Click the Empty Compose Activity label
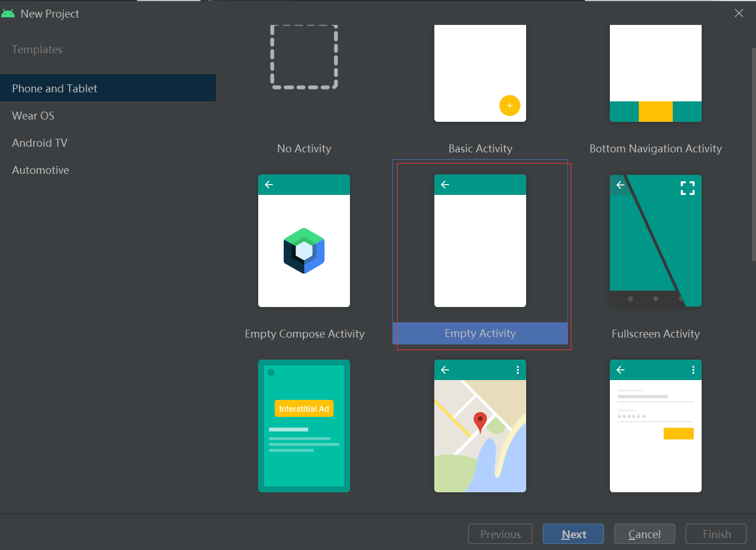Viewport: 756px width, 550px height. click(305, 334)
